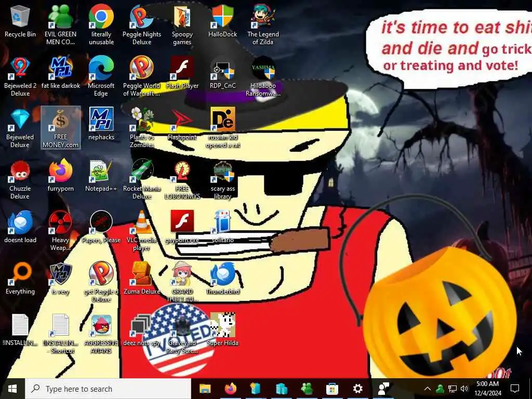Click the Type here to search box
532x399 pixels.
pyautogui.click(x=108, y=389)
